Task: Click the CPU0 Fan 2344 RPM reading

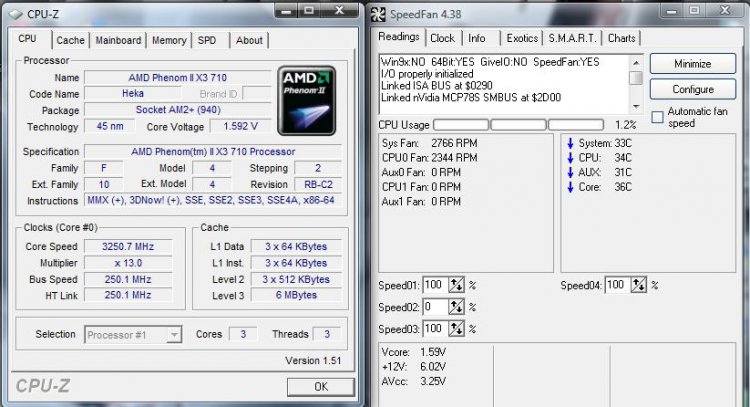Action: [x=430, y=158]
